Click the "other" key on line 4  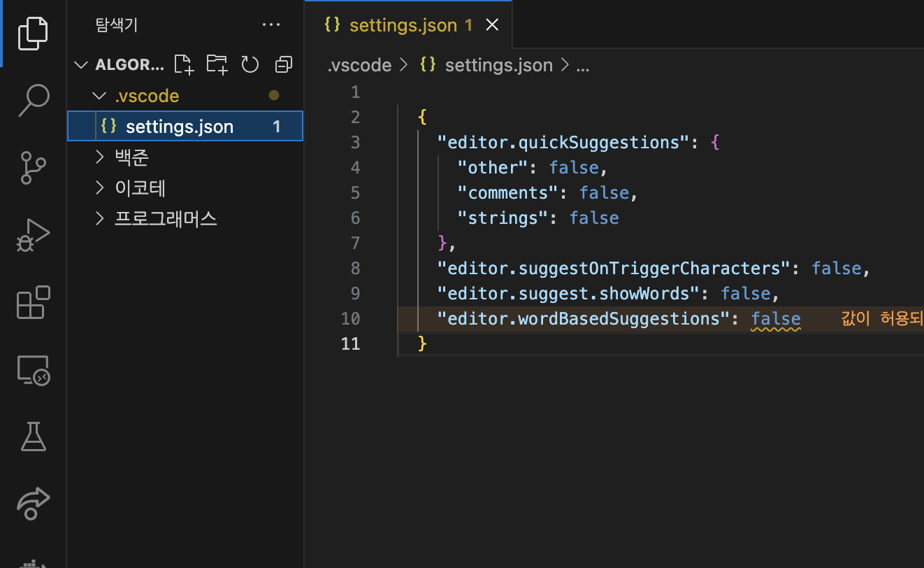(493, 168)
